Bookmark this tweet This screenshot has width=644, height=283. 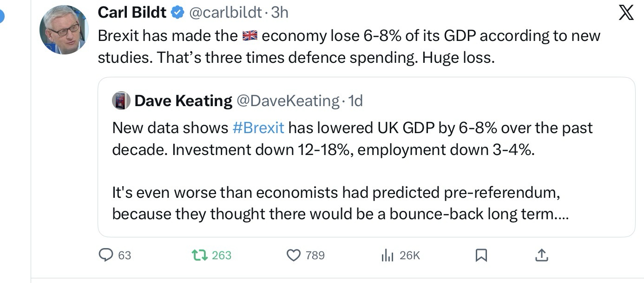point(481,255)
